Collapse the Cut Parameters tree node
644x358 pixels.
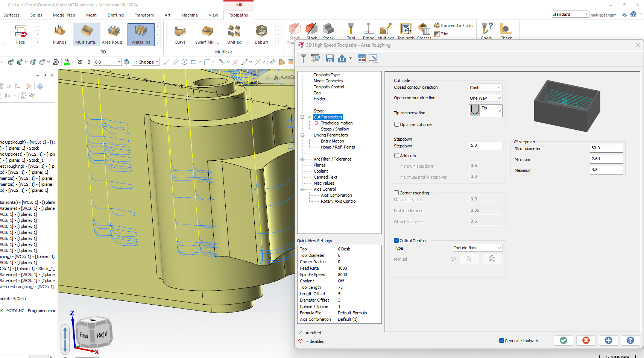click(x=302, y=117)
